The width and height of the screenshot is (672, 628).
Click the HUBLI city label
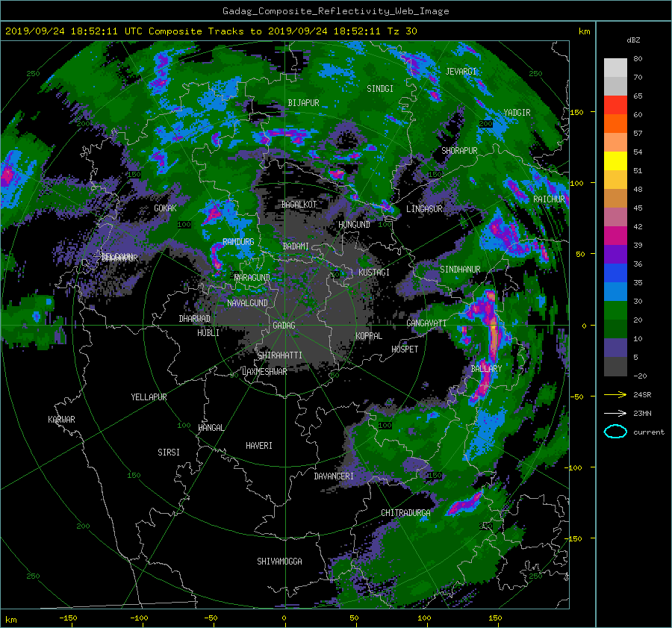(x=208, y=333)
